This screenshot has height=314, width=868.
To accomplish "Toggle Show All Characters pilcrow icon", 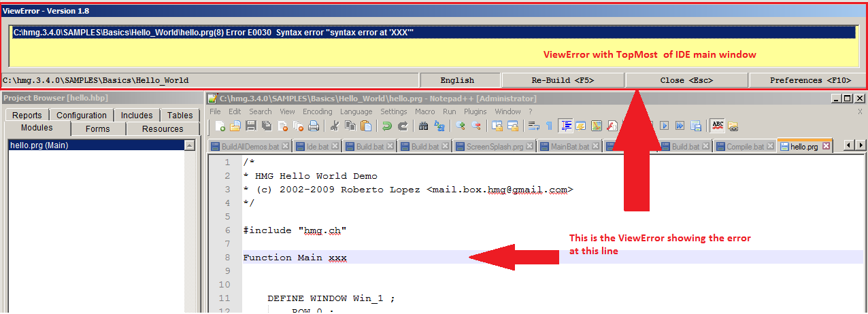I will tap(549, 126).
